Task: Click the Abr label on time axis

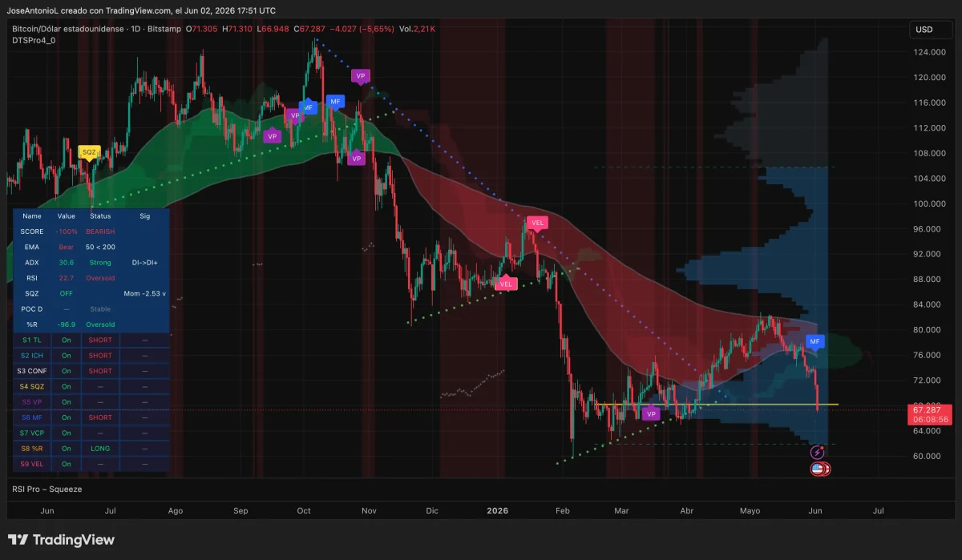Action: [686, 510]
